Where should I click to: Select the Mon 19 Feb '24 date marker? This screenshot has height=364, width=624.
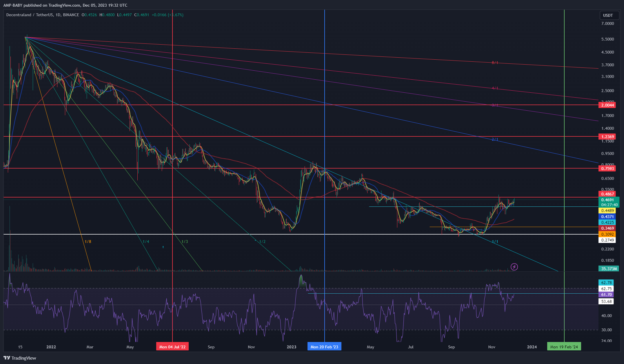point(564,347)
